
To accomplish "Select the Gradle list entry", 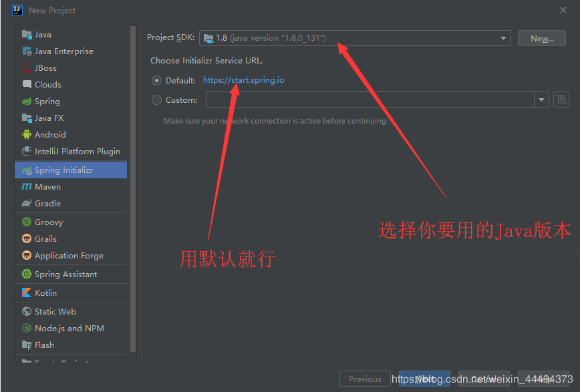I will 71,204.
